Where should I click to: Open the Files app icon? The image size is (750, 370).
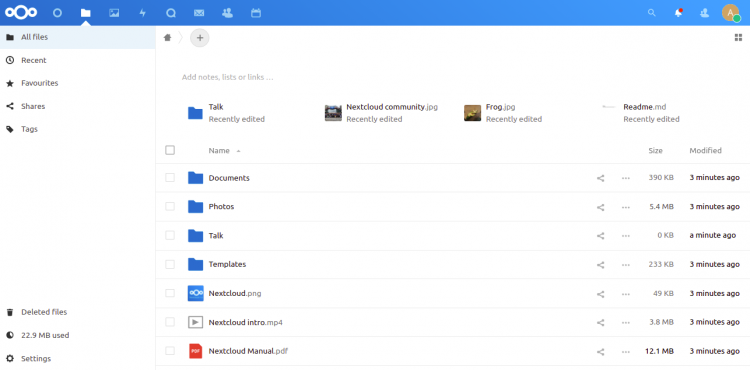[x=86, y=13]
